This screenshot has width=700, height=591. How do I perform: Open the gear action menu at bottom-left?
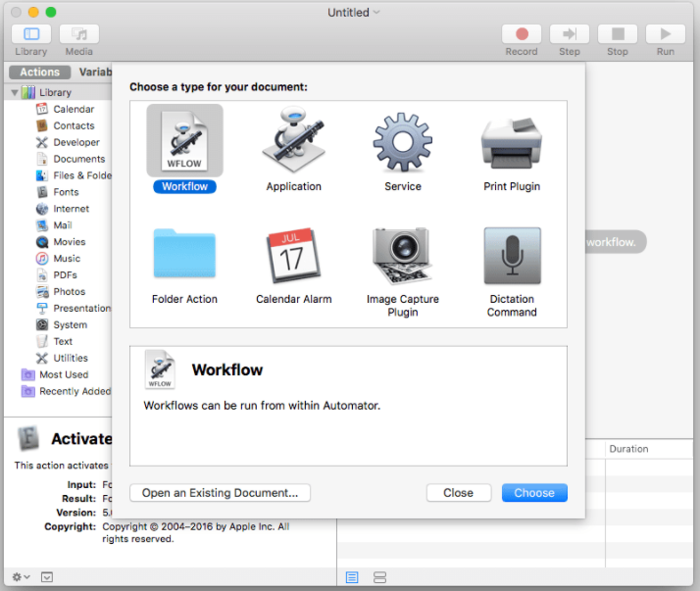(21, 576)
